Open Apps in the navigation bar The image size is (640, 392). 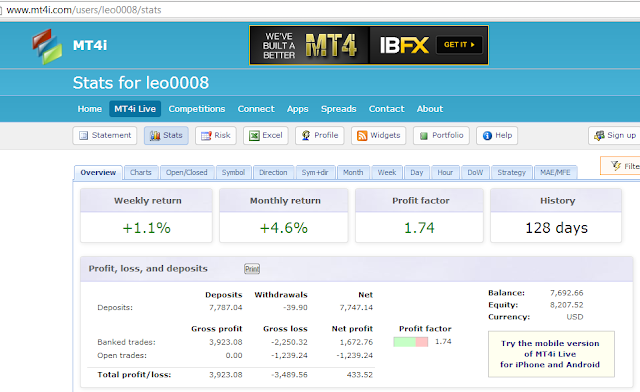(x=298, y=109)
